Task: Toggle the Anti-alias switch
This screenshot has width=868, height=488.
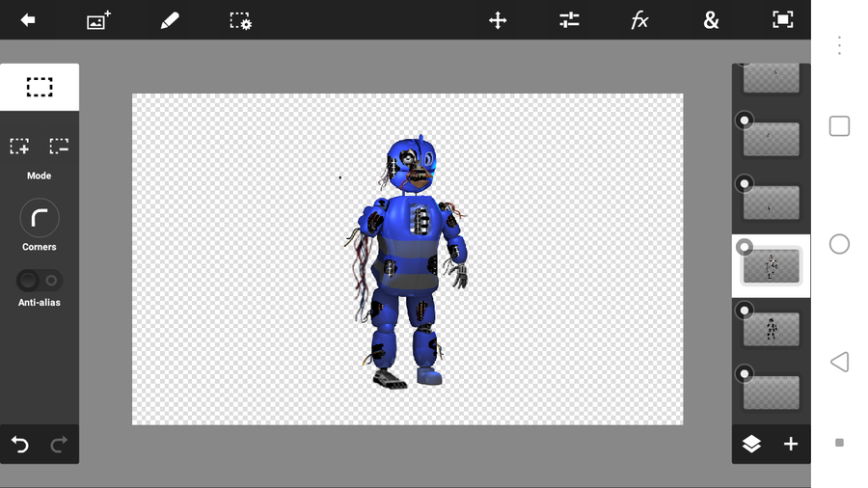Action: click(40, 281)
